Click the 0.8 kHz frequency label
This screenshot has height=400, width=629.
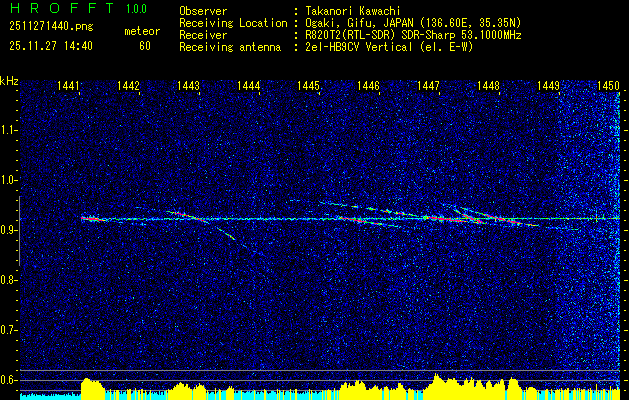(10, 280)
